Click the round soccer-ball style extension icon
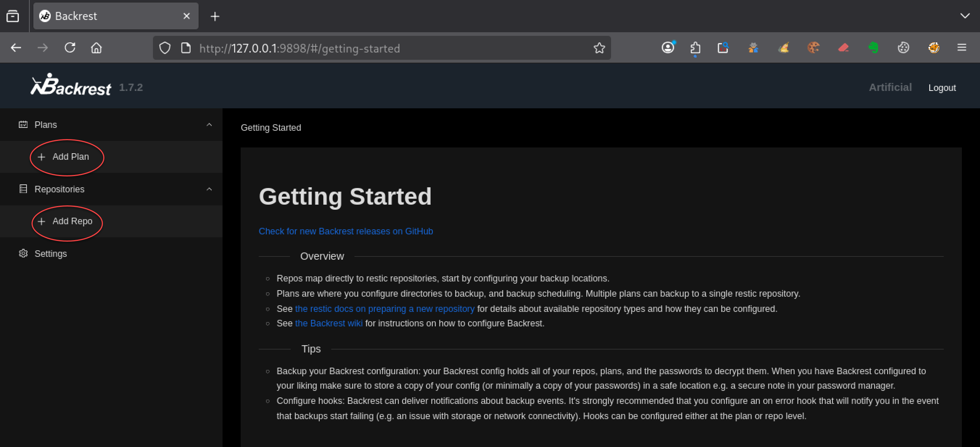Image resolution: width=980 pixels, height=447 pixels. pyautogui.click(x=903, y=47)
